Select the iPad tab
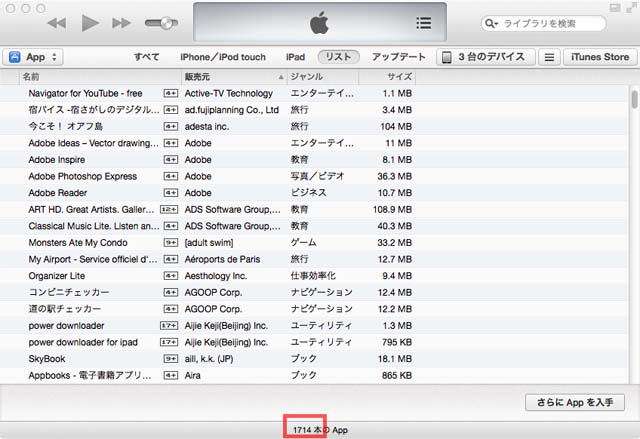 point(296,57)
